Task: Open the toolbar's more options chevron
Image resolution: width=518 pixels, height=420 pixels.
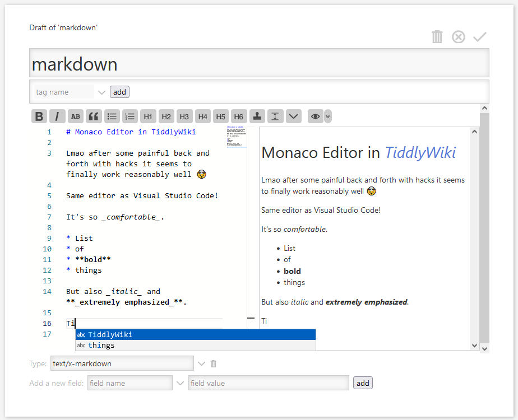Action: click(x=293, y=116)
